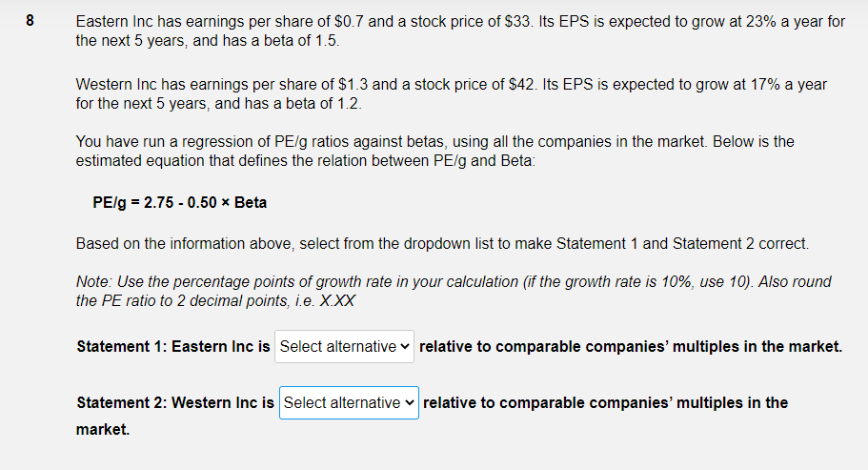Click the Western Inc description paragraph
Screen dimensions: 868x470
452,94
